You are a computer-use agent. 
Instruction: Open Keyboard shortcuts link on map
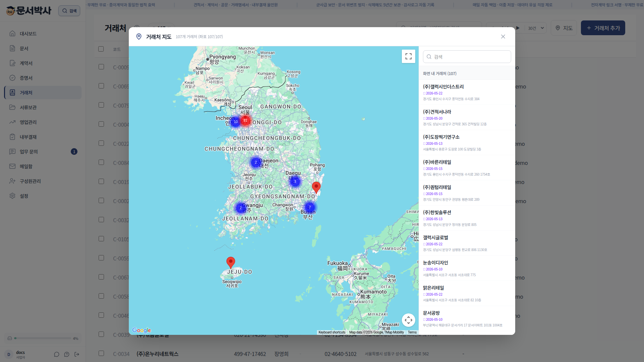pos(332,333)
